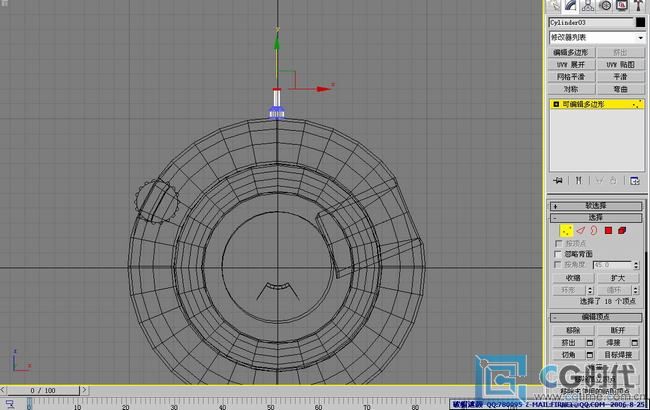Apply 弯曲 modifier

pyautogui.click(x=621, y=89)
